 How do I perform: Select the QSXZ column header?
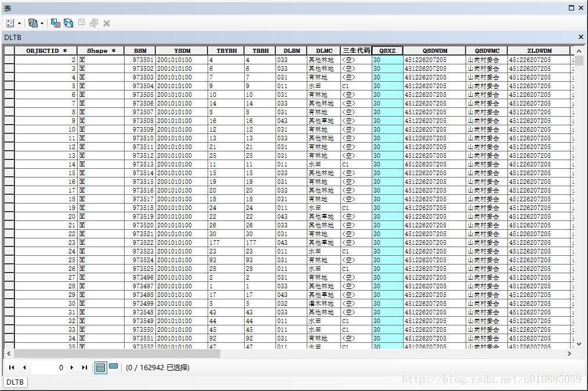click(x=387, y=50)
